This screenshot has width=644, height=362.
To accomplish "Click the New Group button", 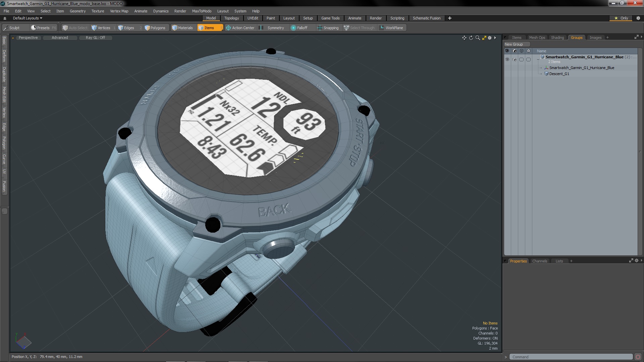I will pyautogui.click(x=516, y=44).
